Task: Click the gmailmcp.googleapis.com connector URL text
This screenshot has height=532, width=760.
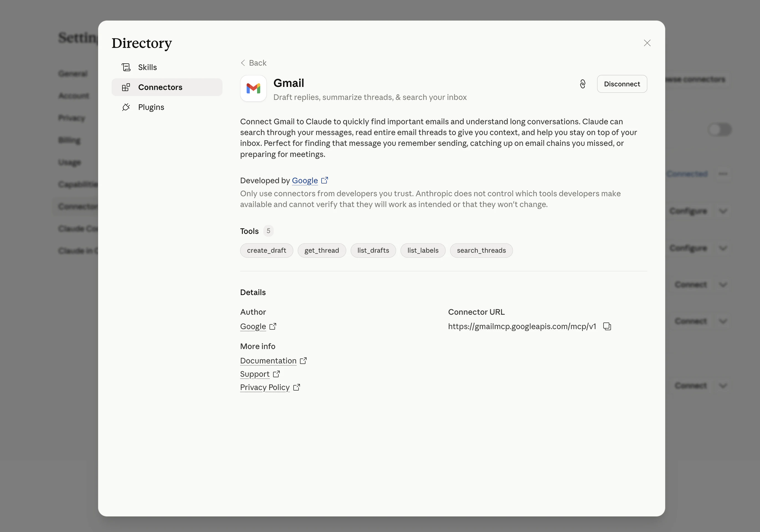Action: pyautogui.click(x=522, y=327)
